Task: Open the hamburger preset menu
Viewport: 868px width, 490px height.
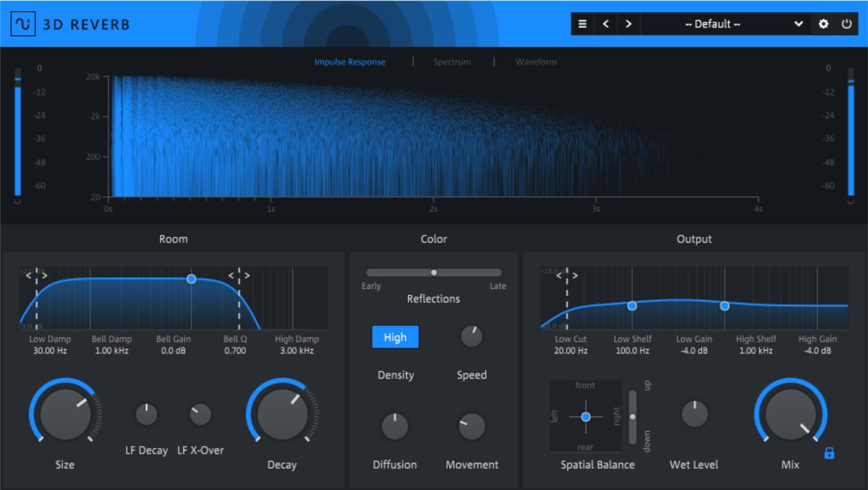Action: point(583,24)
